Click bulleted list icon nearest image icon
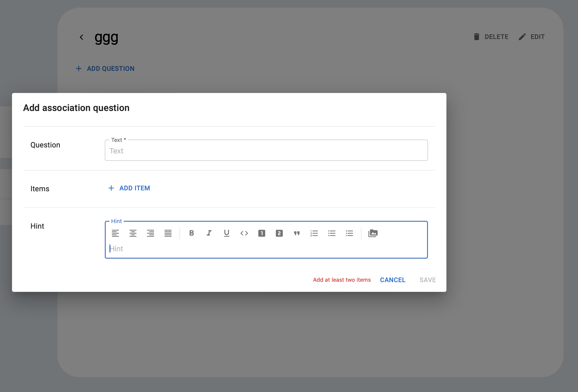 coord(349,233)
